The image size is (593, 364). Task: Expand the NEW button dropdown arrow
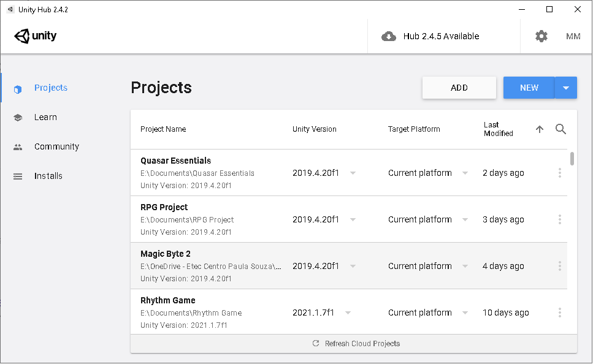pos(566,88)
